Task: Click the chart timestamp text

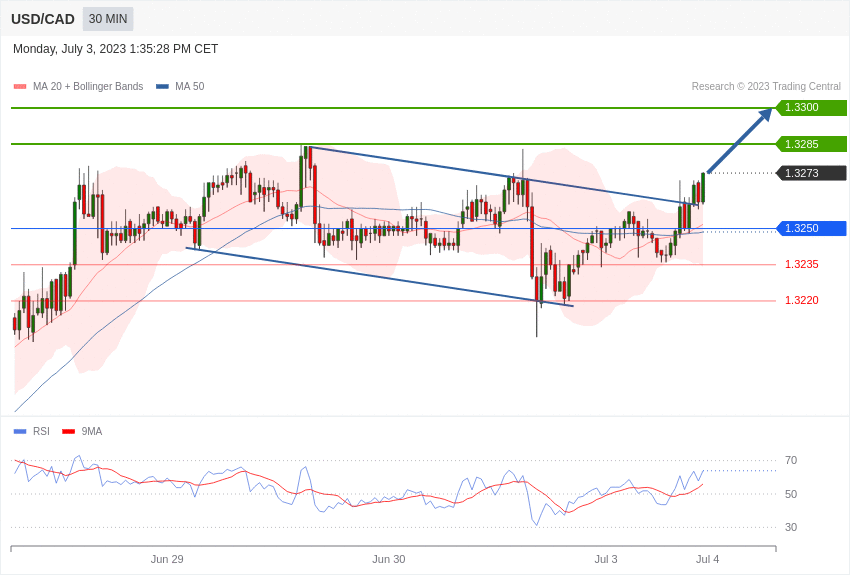Action: point(115,49)
